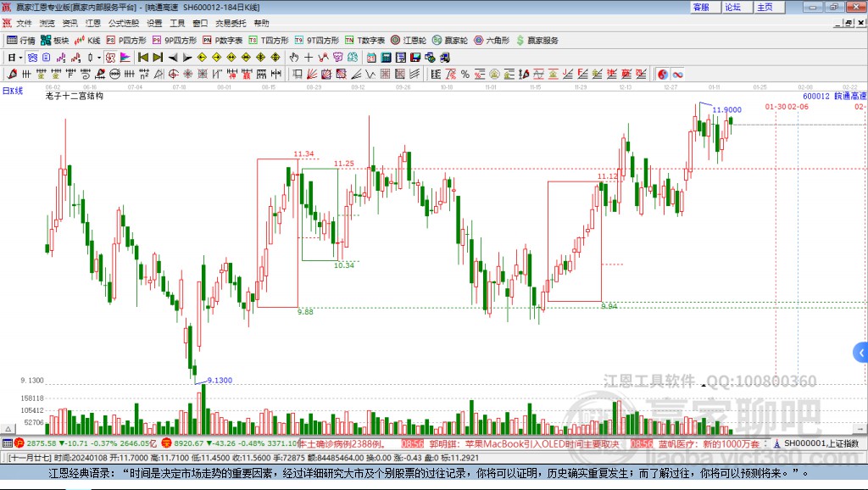This screenshot has width=868, height=490.
Task: Click the 01-30 date marker label
Action: coord(776,106)
